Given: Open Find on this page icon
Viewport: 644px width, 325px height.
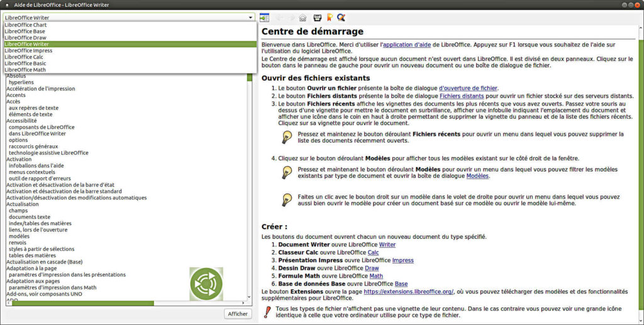Looking at the screenshot, I should coord(341,17).
